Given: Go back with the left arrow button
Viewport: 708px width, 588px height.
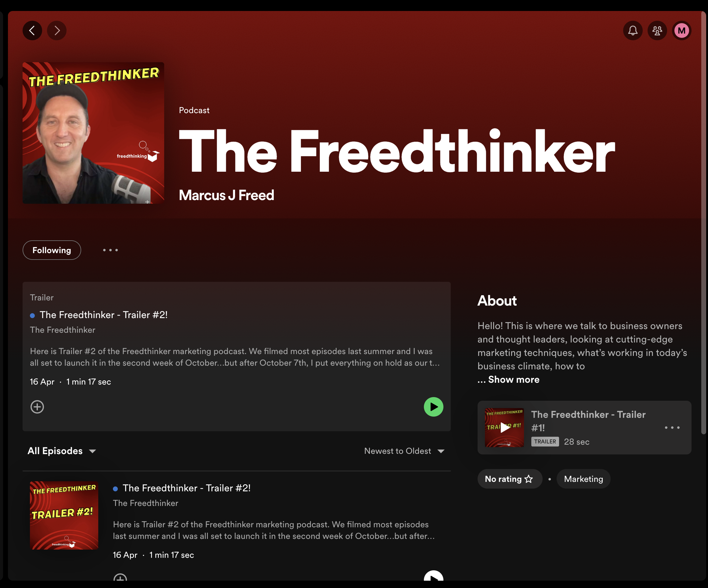Looking at the screenshot, I should pyautogui.click(x=32, y=31).
